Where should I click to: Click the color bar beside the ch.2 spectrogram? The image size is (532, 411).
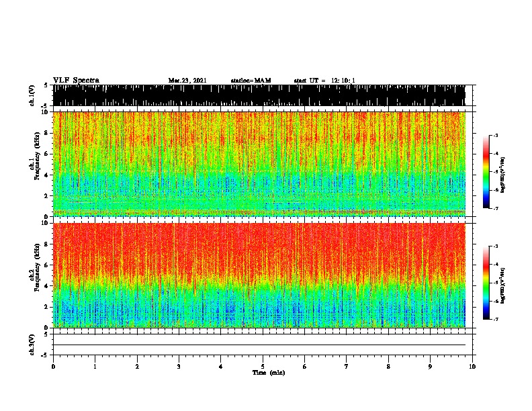[x=486, y=283]
